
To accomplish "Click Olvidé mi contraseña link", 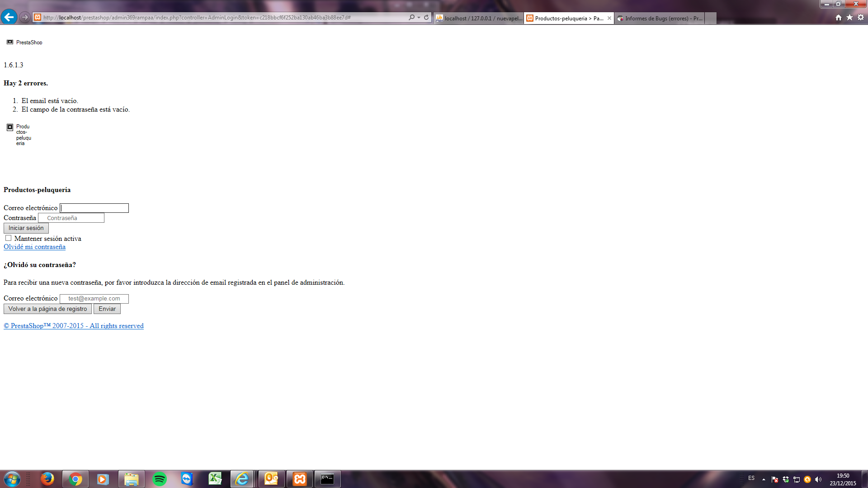I will [x=34, y=247].
